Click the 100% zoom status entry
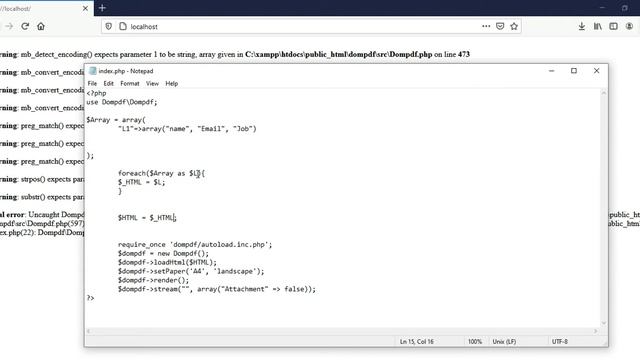 tap(475, 342)
